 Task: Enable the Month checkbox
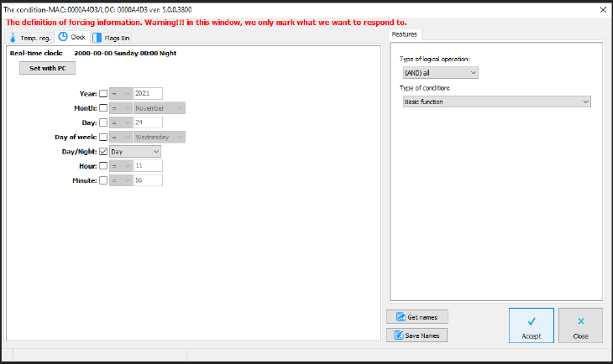click(x=103, y=108)
